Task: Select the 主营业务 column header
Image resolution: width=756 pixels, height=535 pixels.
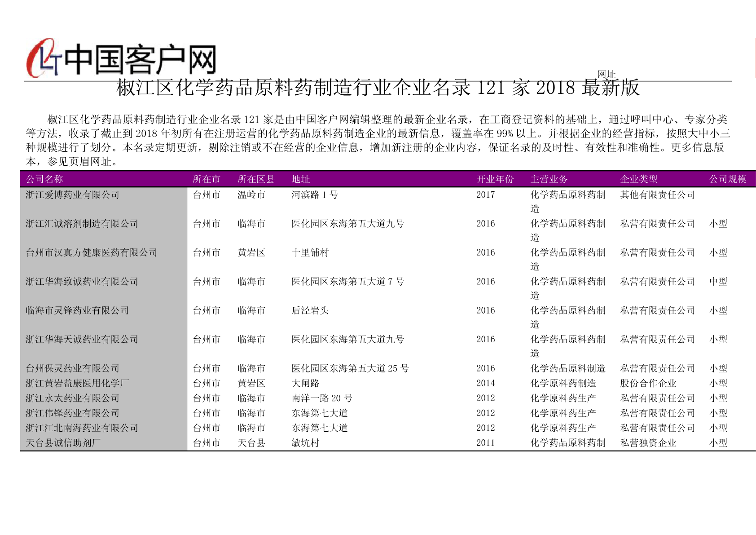Action: point(549,179)
